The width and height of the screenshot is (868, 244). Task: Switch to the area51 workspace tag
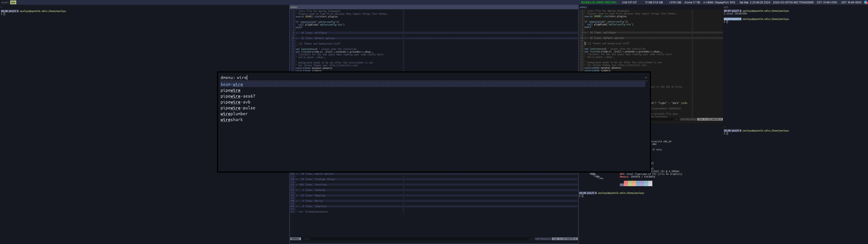pyautogui.click(x=5, y=2)
